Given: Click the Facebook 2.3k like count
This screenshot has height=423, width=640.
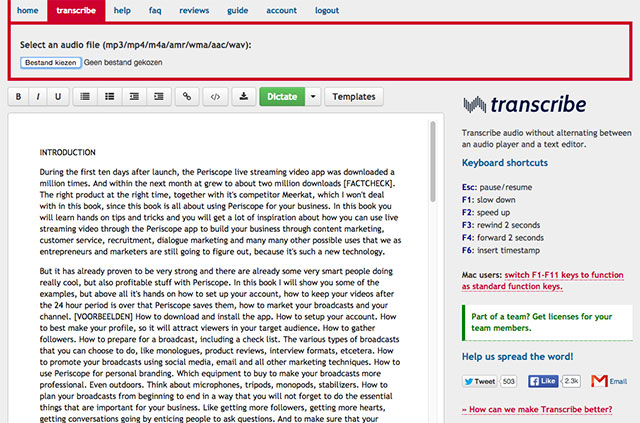Looking at the screenshot, I should coord(571,381).
